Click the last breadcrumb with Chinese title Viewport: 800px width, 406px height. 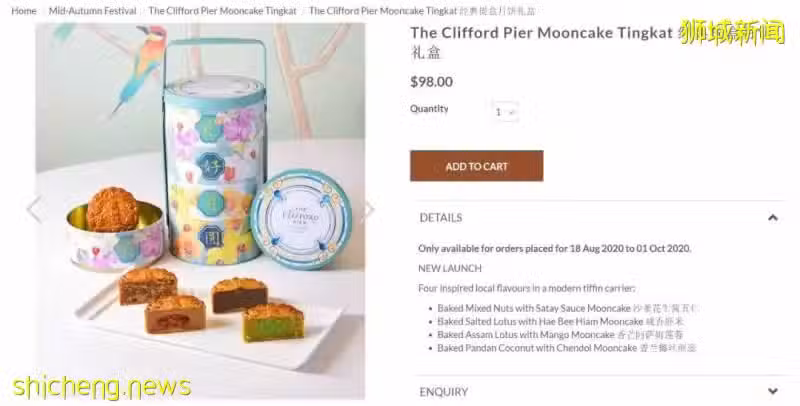click(422, 11)
